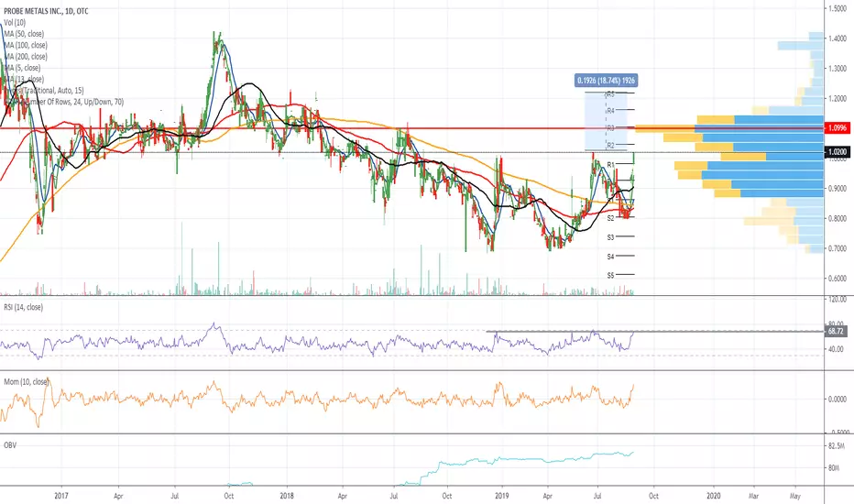Screen dimensions: 854x504
Task: Click the R2 pivot level label
Action: pyautogui.click(x=610, y=146)
